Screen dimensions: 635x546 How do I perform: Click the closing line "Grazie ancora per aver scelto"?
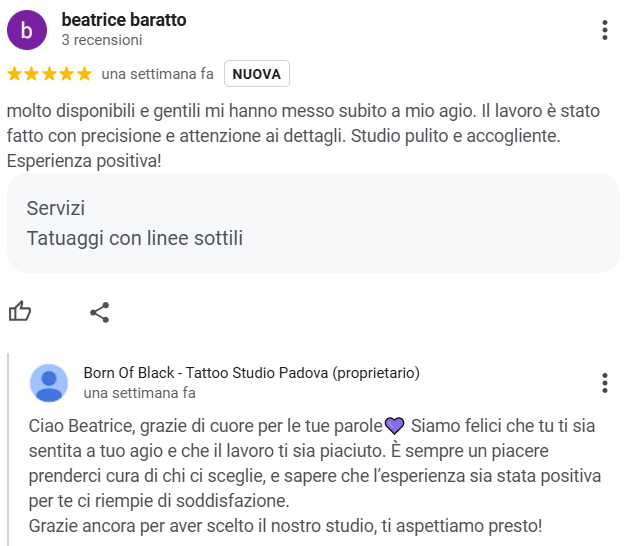(x=285, y=525)
